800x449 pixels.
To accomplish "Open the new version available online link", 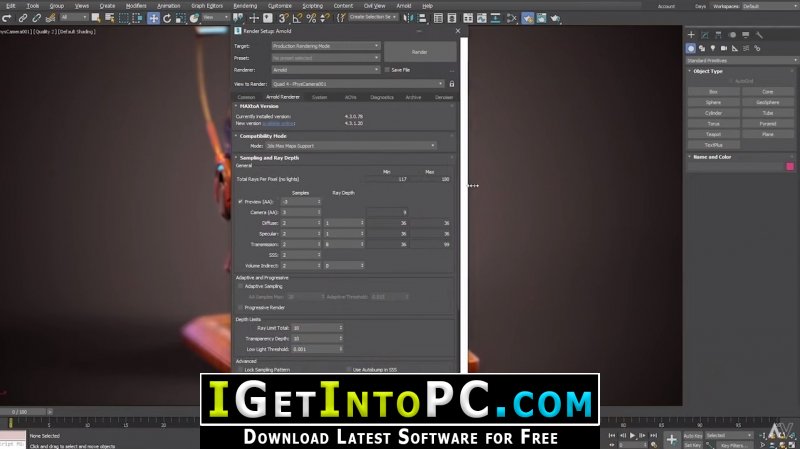I will (279, 123).
